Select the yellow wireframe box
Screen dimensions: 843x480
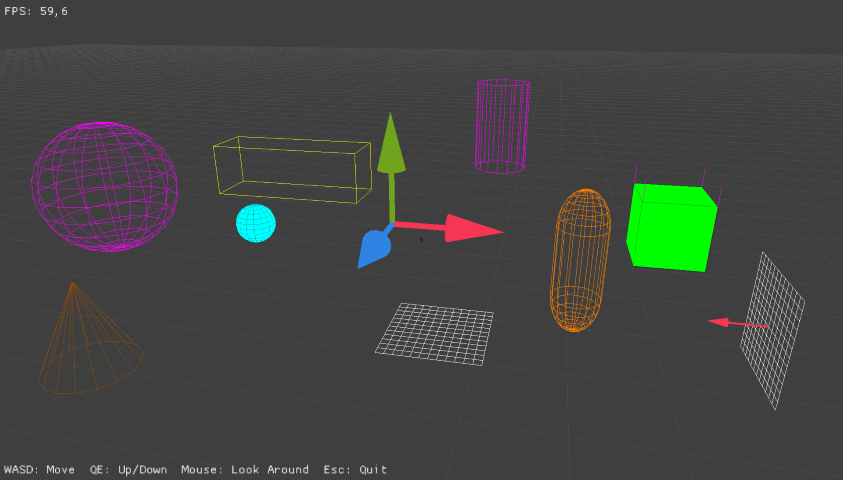point(292,170)
